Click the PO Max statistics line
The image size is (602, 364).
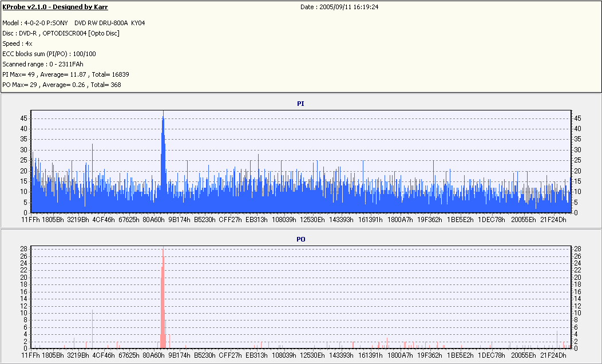[x=62, y=85]
